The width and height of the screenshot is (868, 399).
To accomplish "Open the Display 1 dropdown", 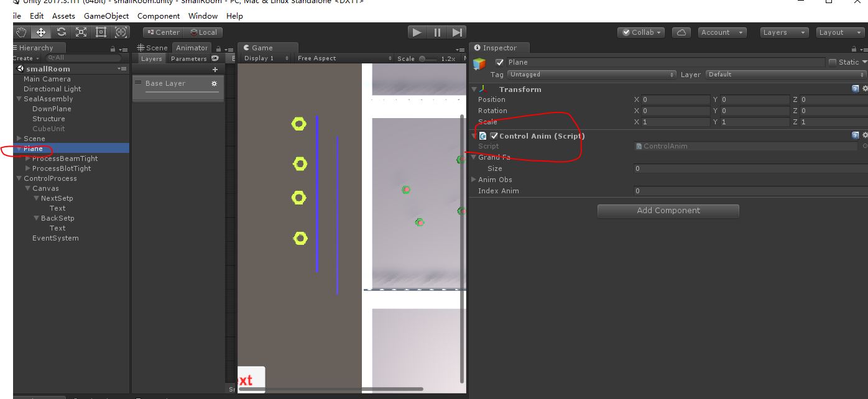I will coord(266,58).
